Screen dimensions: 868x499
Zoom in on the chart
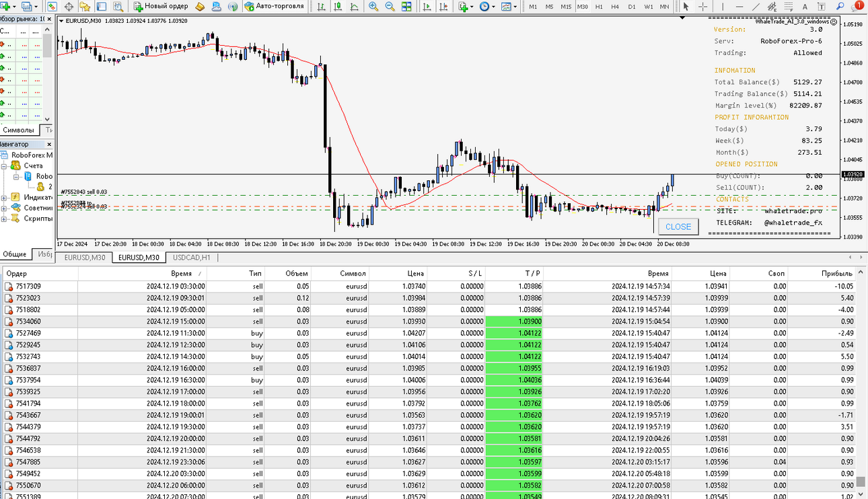pos(373,7)
